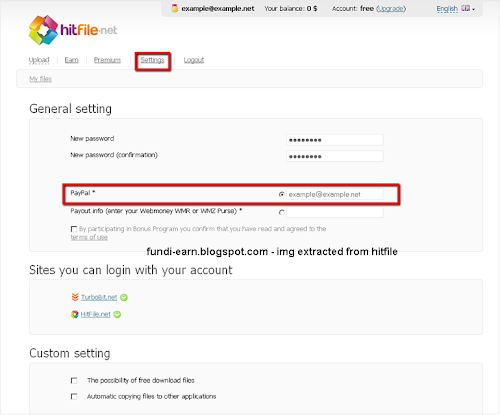Click the TurboBit.net orange logo icon
This screenshot has width=500, height=415.
coord(75,297)
